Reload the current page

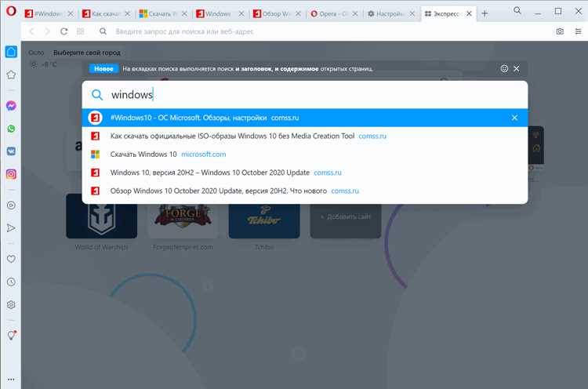tap(64, 31)
